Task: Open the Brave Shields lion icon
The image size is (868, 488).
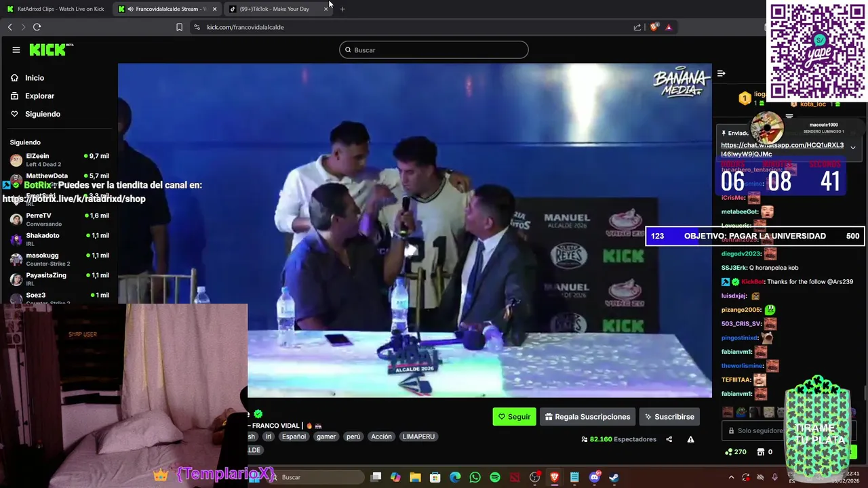Action: pos(654,27)
